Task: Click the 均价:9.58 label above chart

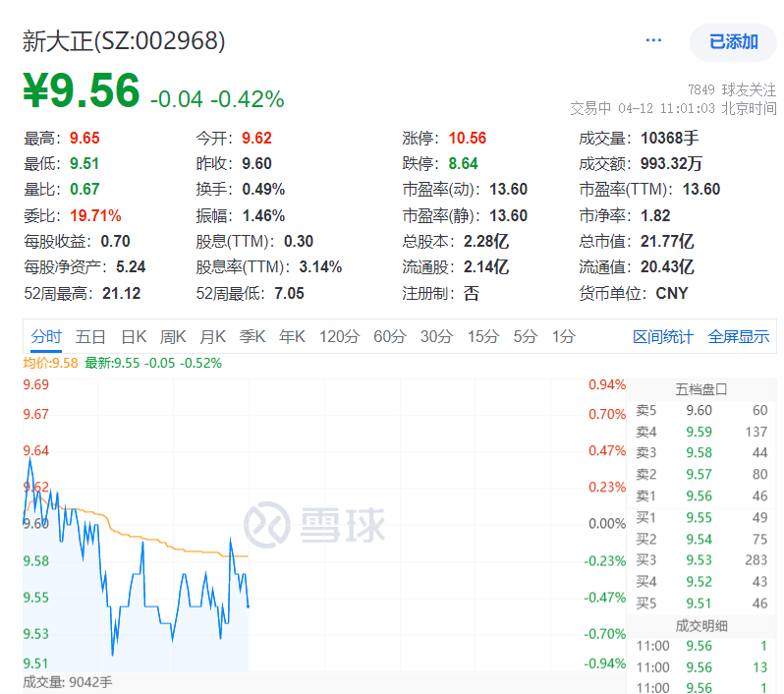Action: (50, 364)
